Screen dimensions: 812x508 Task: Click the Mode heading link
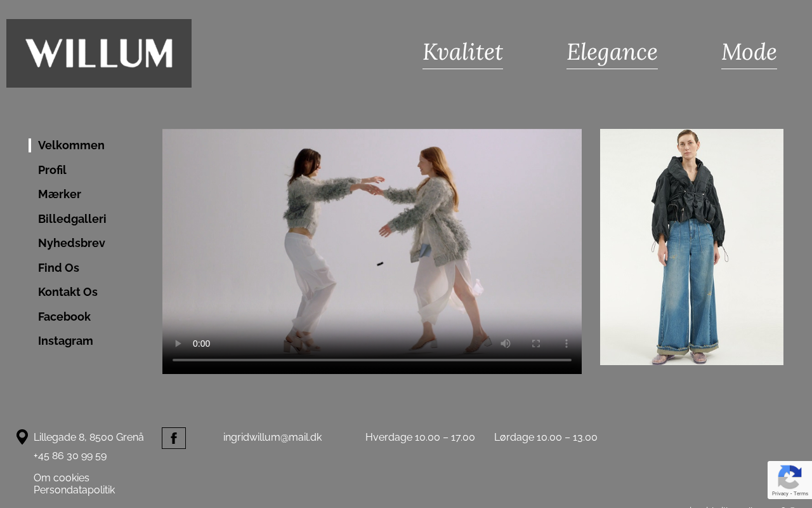pyautogui.click(x=749, y=52)
